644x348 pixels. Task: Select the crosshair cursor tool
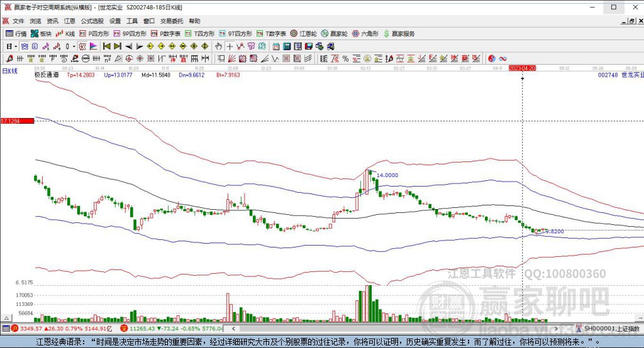pos(230,46)
